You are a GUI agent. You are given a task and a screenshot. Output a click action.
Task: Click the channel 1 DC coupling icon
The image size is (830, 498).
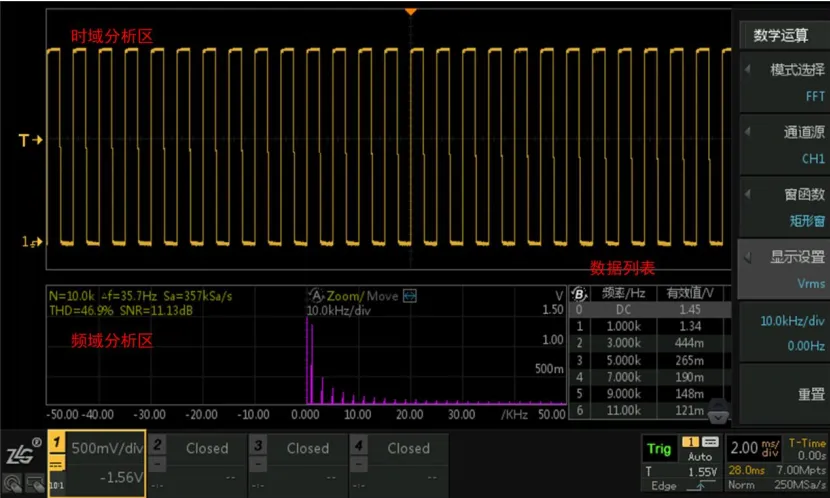(57, 465)
